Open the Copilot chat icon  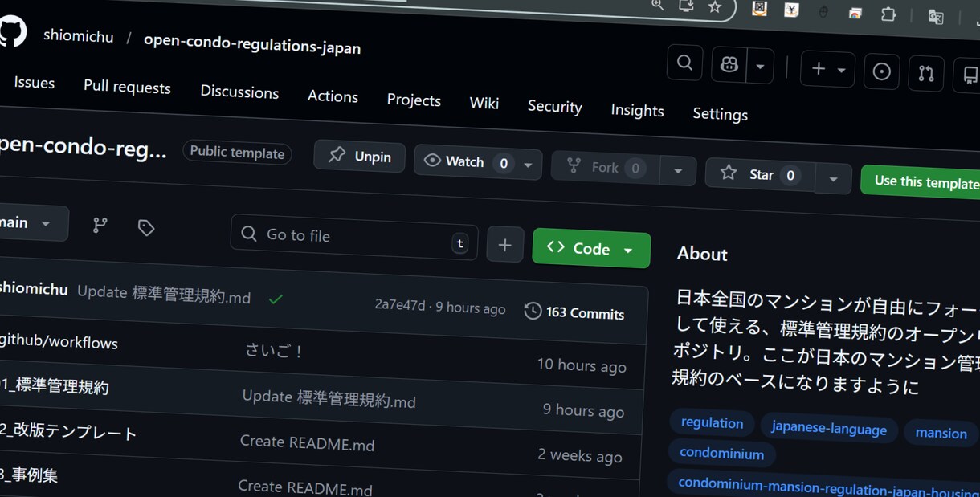pyautogui.click(x=729, y=65)
